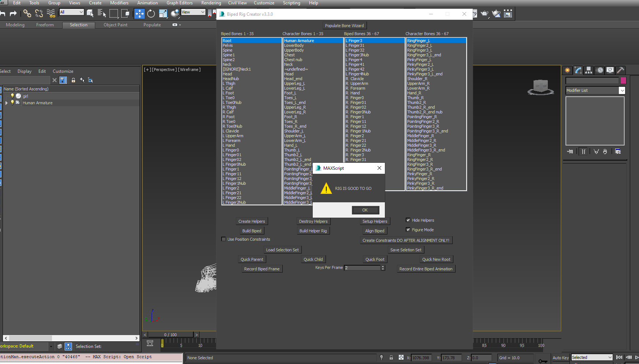Open the Selected key filter dropdown
The width and height of the screenshot is (639, 364).
pyautogui.click(x=592, y=357)
